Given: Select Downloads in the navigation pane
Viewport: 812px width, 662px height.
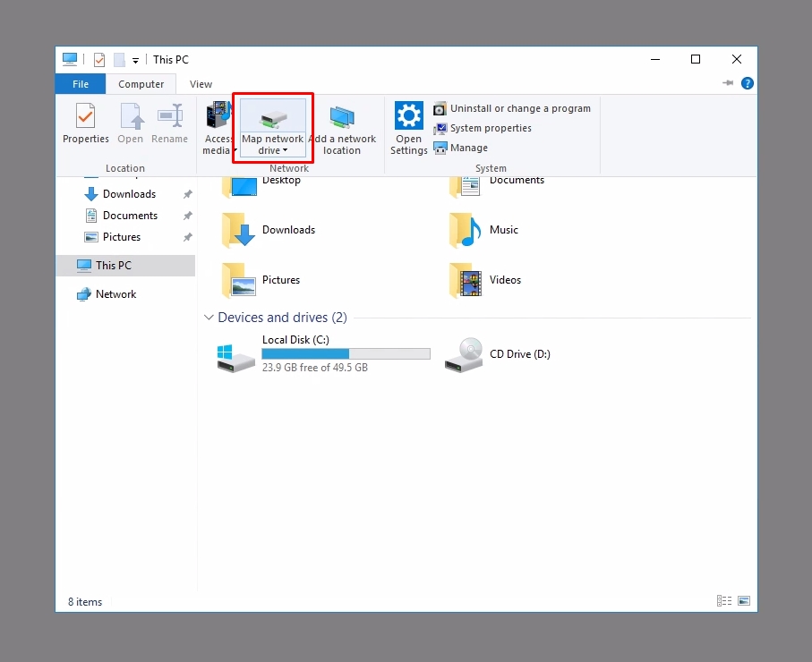Looking at the screenshot, I should click(129, 194).
